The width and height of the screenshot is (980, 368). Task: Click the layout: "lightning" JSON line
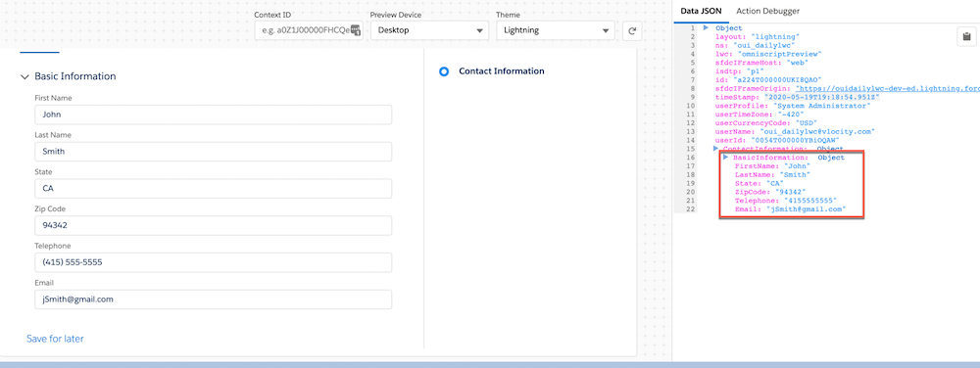(x=758, y=37)
